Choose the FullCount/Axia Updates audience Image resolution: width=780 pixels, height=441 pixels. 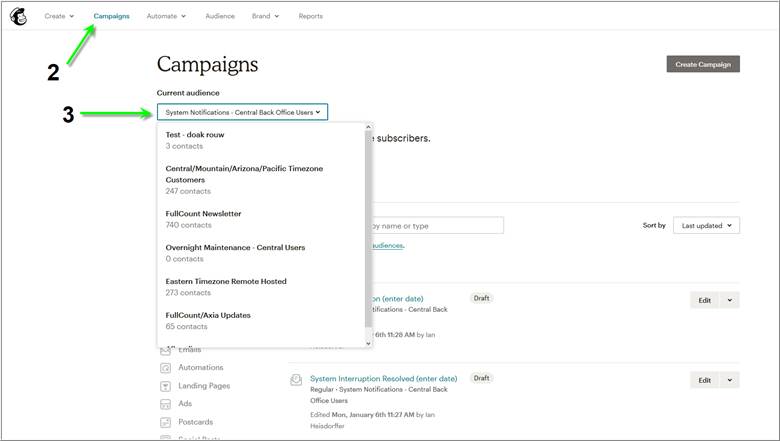point(261,321)
